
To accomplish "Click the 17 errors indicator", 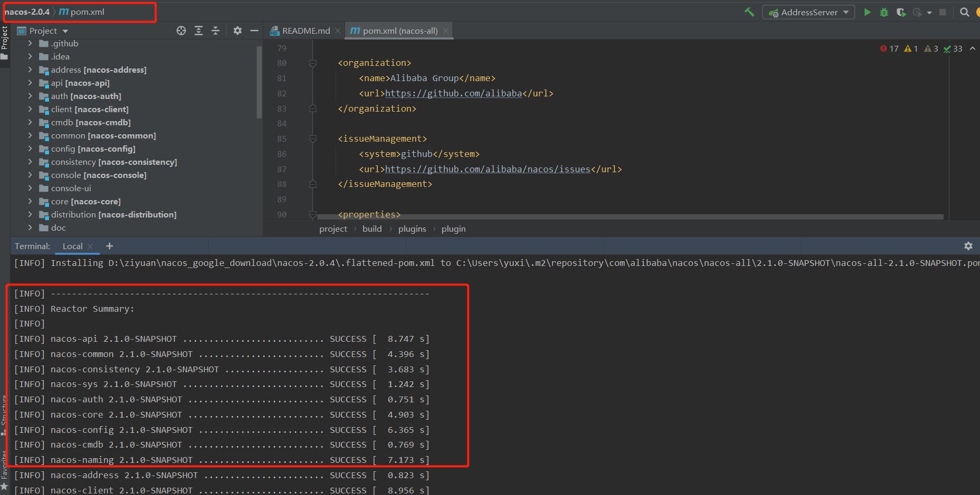I will [x=889, y=48].
